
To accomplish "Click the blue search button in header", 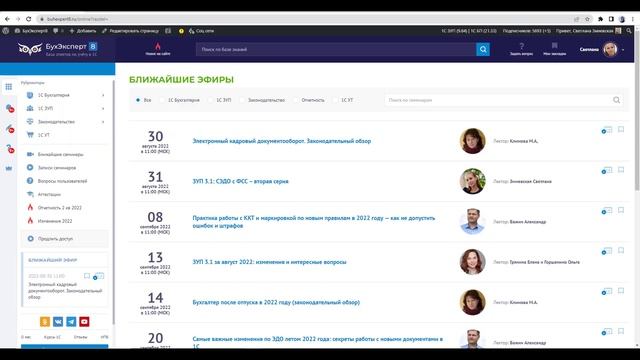I will coord(483,49).
